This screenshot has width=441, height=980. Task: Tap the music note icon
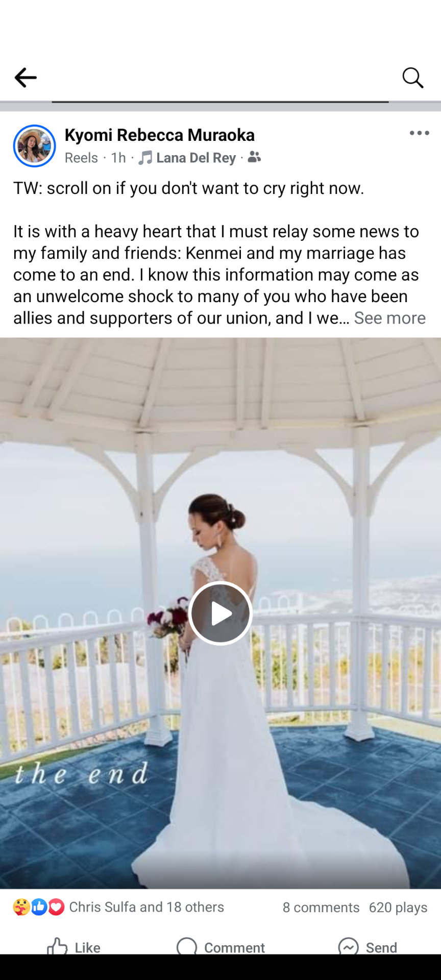click(x=145, y=158)
